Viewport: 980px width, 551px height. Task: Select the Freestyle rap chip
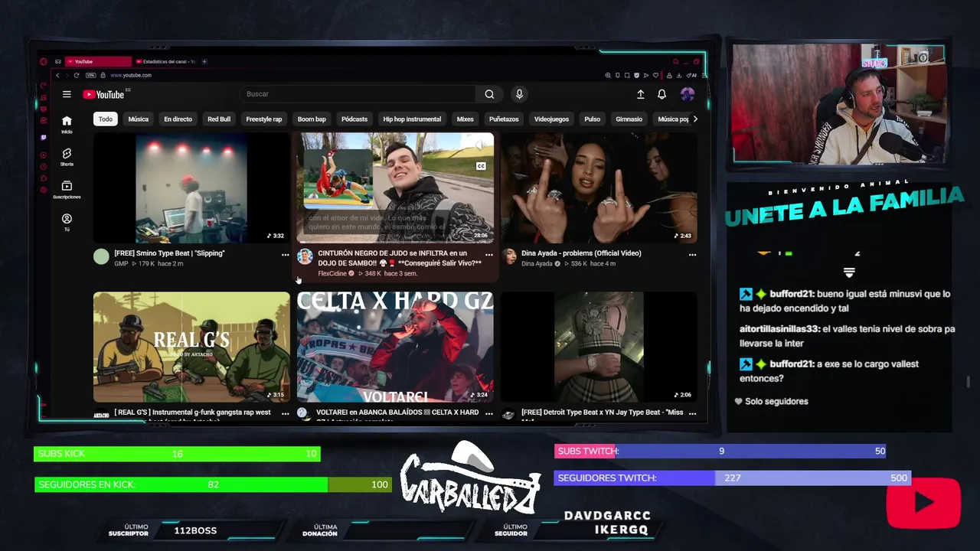pyautogui.click(x=264, y=119)
